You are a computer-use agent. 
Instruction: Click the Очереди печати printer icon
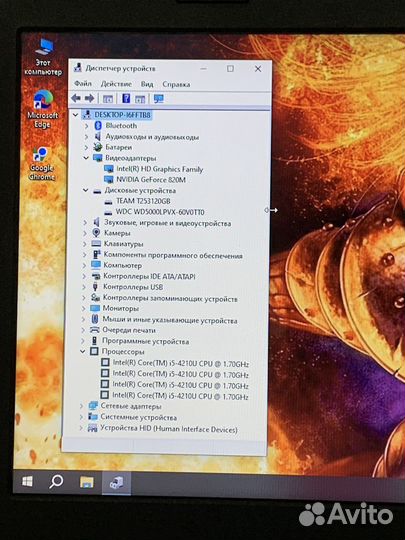94,330
